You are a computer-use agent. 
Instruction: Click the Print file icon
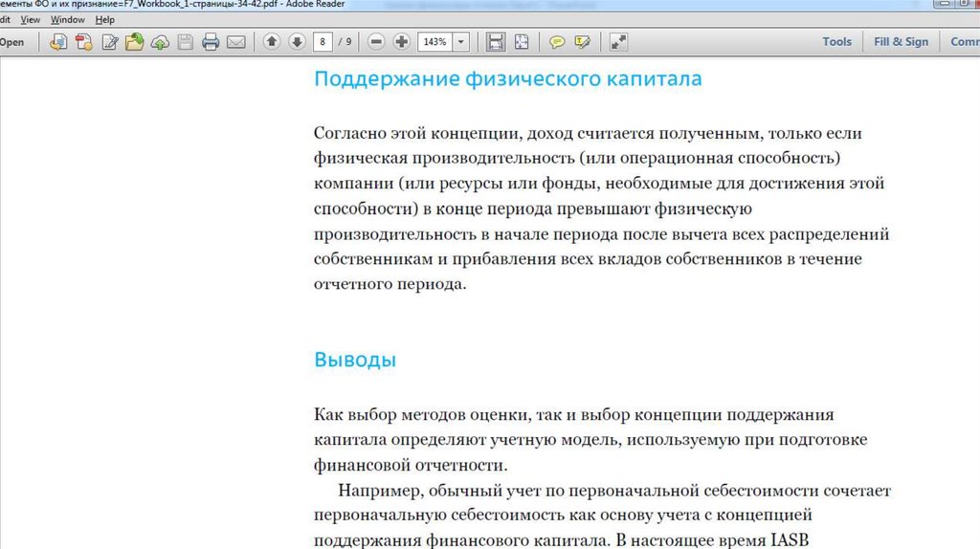211,42
